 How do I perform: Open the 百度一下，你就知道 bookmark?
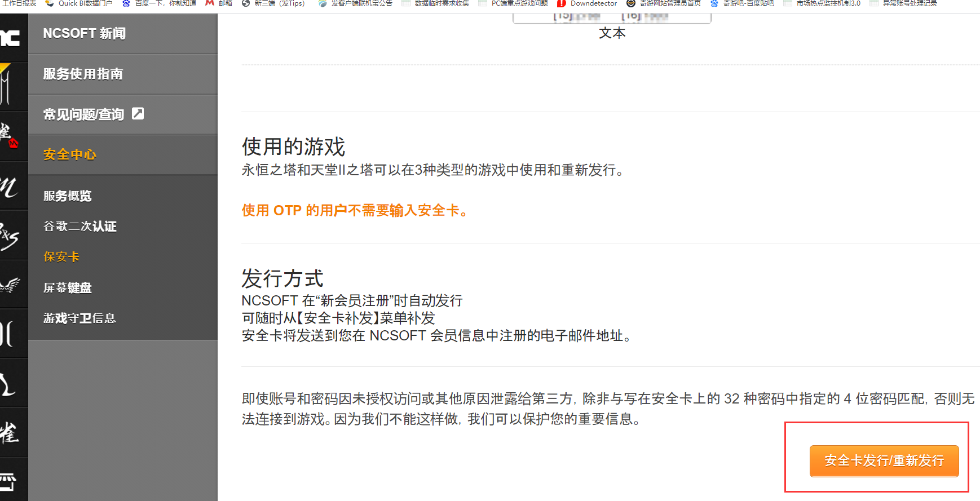[160, 3]
